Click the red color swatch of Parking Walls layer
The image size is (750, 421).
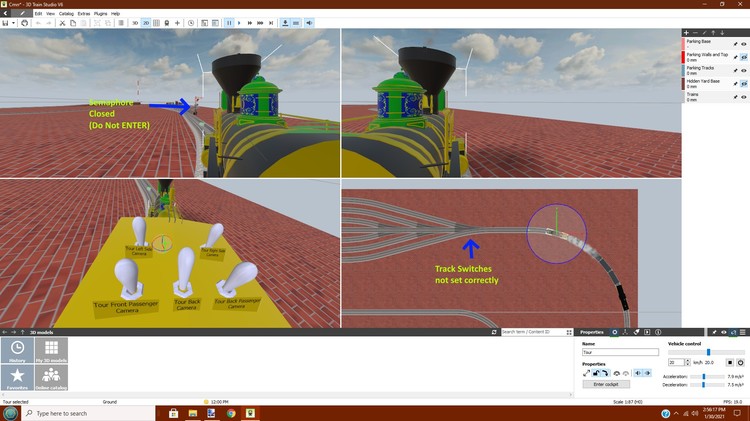pyautogui.click(x=683, y=57)
